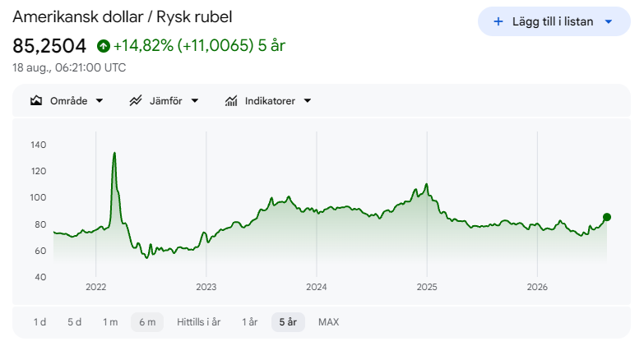Image resolution: width=644 pixels, height=346 pixels.
Task: Click the Jämför compare lines icon
Action: [x=136, y=100]
